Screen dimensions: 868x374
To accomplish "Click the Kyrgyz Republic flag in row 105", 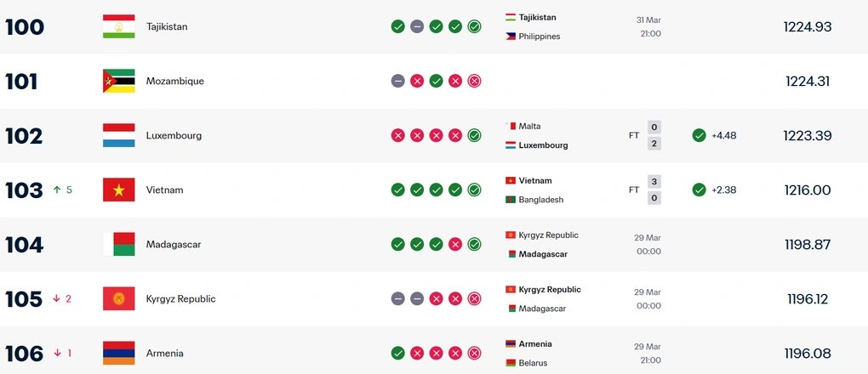I will [118, 298].
